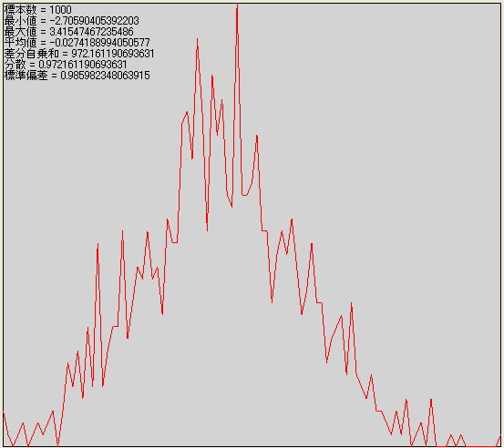Select the variance value 0.972161190693631
The width and height of the screenshot is (504, 448).
pos(83,65)
